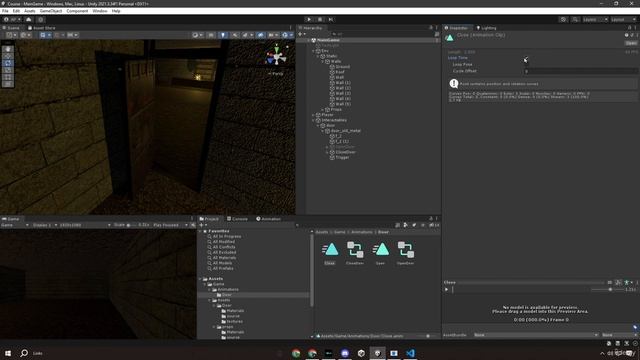This screenshot has height=360, width=640.
Task: Open the Window menu
Action: [x=100, y=11]
